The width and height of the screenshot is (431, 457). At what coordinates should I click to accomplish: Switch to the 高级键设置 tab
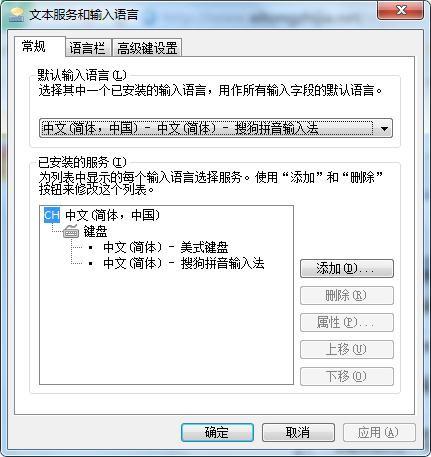click(x=147, y=48)
